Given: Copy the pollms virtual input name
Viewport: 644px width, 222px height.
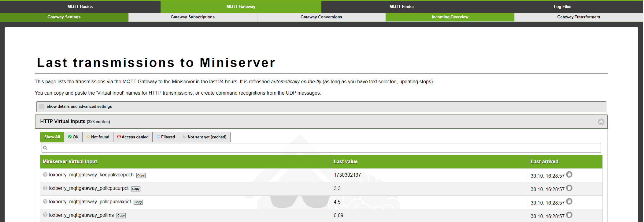Looking at the screenshot, I should [121, 216].
